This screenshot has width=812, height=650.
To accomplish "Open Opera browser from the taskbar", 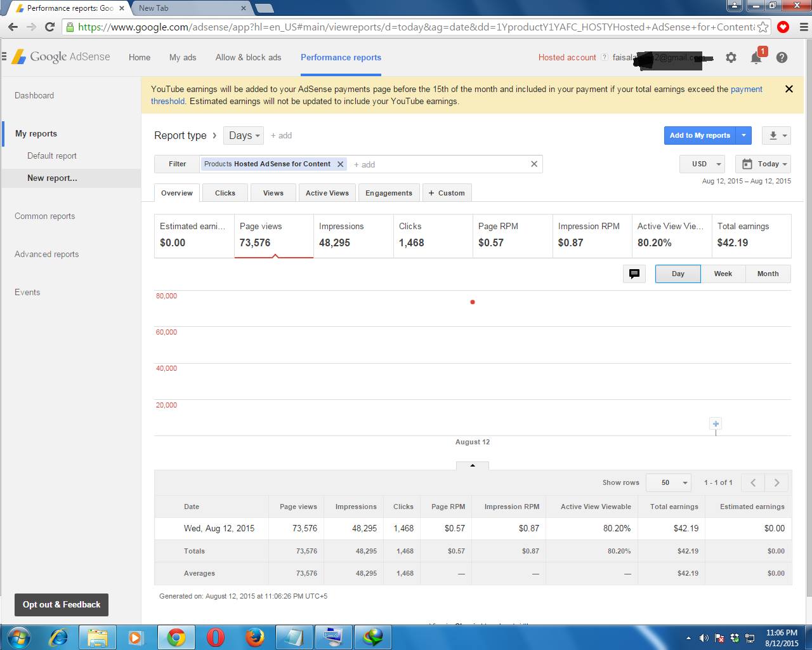I will pyautogui.click(x=216, y=637).
